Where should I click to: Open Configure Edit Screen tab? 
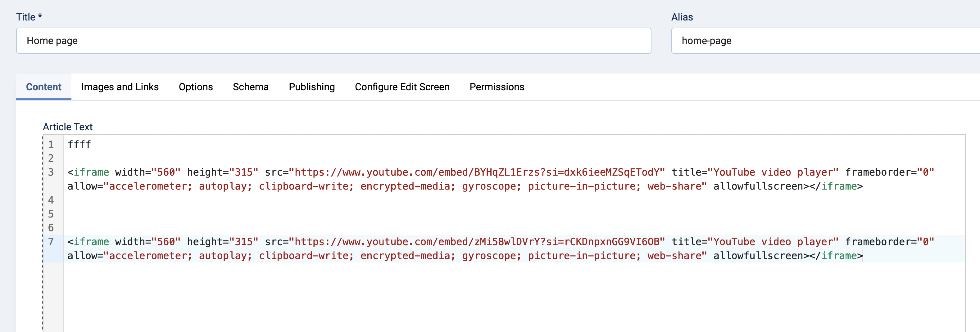point(402,87)
